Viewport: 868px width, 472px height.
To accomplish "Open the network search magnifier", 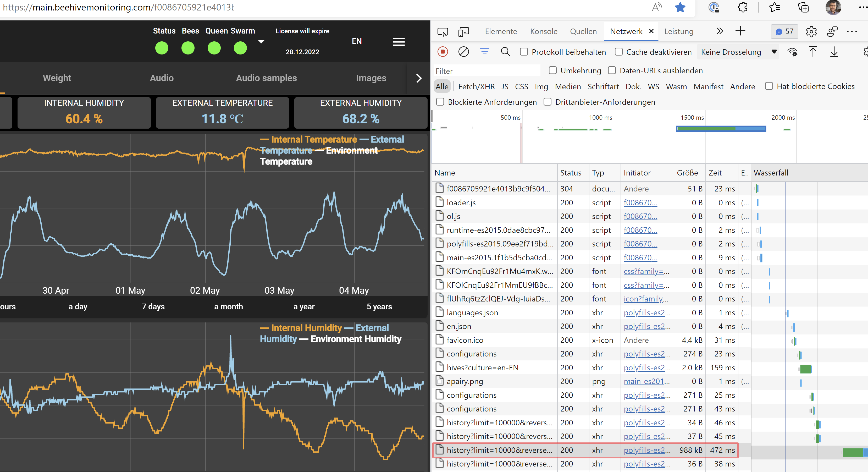I will coord(505,52).
